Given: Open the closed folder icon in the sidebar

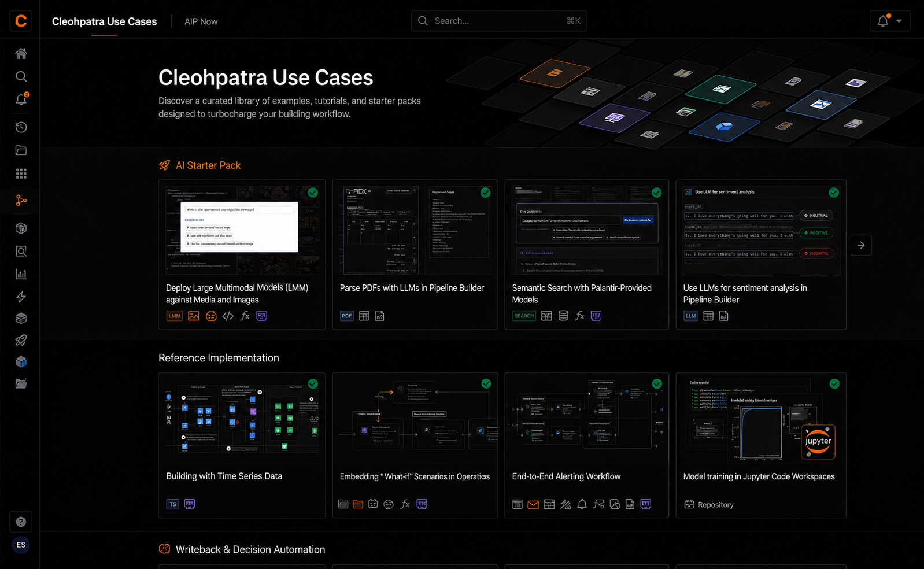Looking at the screenshot, I should [x=21, y=150].
